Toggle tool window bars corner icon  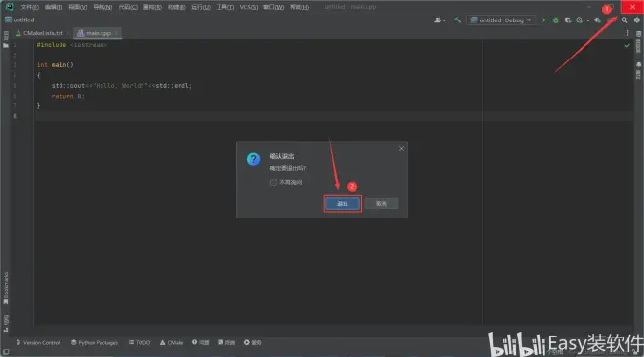click(x=5, y=352)
